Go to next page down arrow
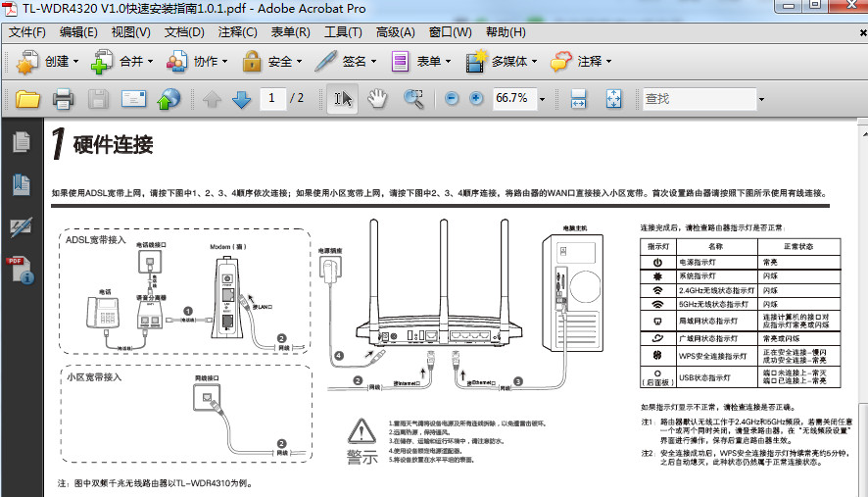 coord(241,99)
